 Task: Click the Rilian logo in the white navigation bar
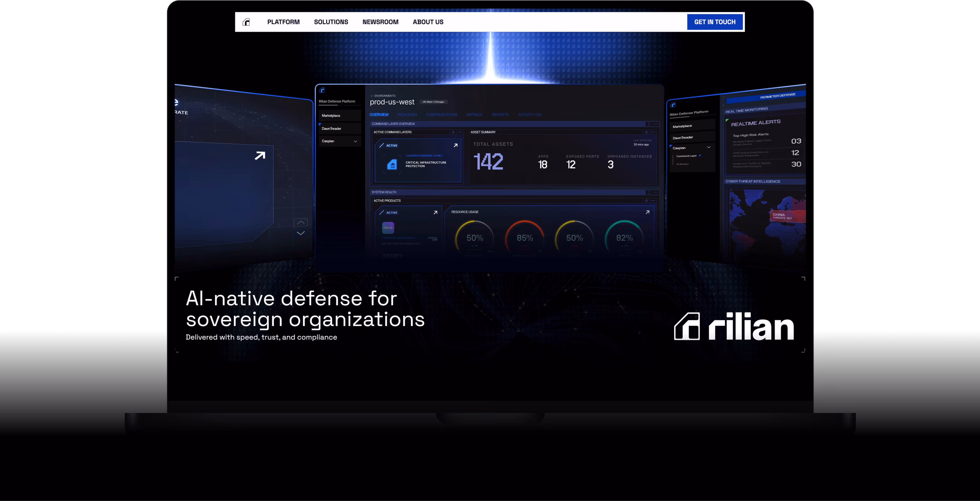click(x=246, y=22)
